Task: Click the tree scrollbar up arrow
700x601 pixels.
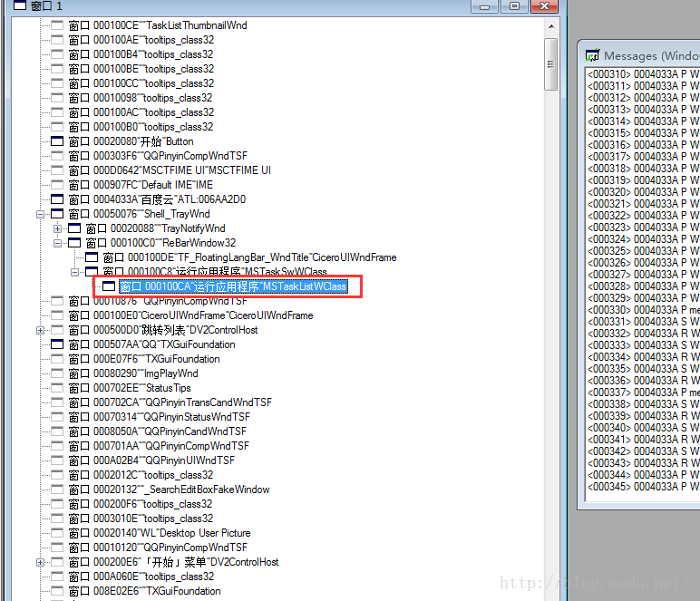Action: (x=551, y=26)
